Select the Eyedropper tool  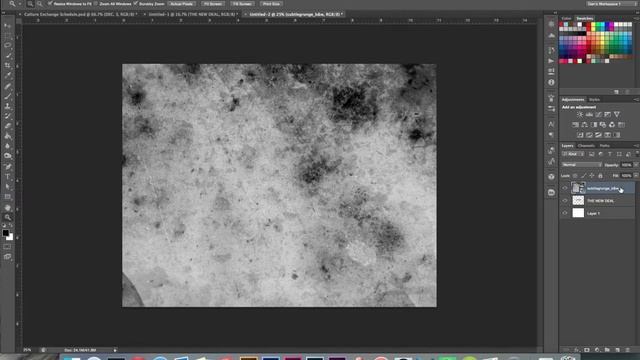pyautogui.click(x=8, y=76)
